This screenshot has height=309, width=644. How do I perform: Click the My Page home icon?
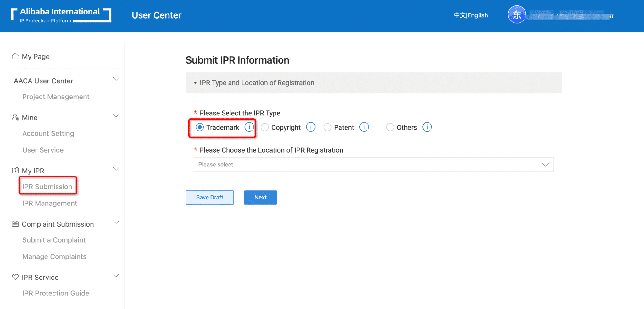[x=15, y=56]
